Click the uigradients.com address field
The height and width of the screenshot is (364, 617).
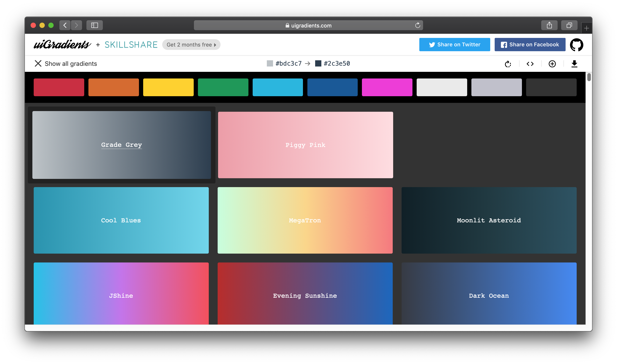point(308,25)
